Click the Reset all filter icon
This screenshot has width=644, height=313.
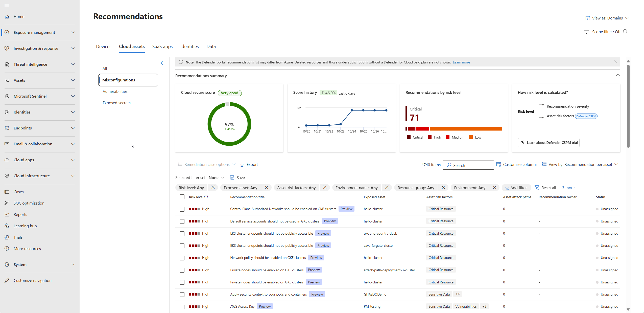pos(537,188)
